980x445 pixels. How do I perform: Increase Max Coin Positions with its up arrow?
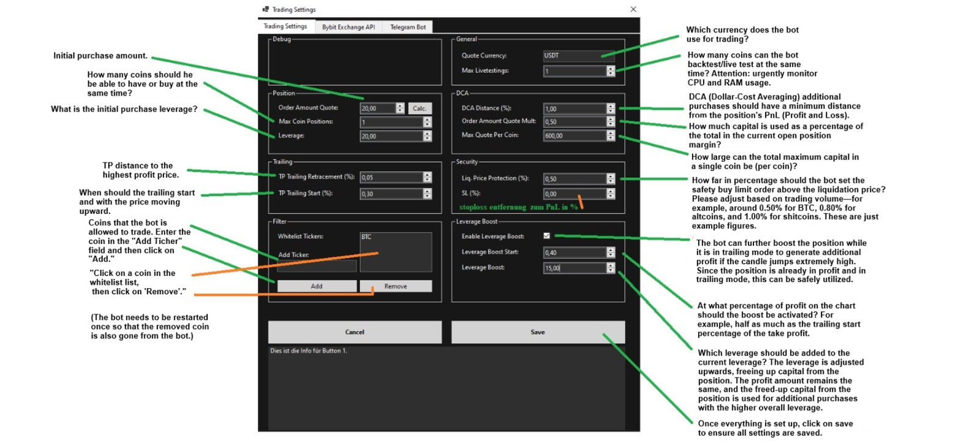428,120
